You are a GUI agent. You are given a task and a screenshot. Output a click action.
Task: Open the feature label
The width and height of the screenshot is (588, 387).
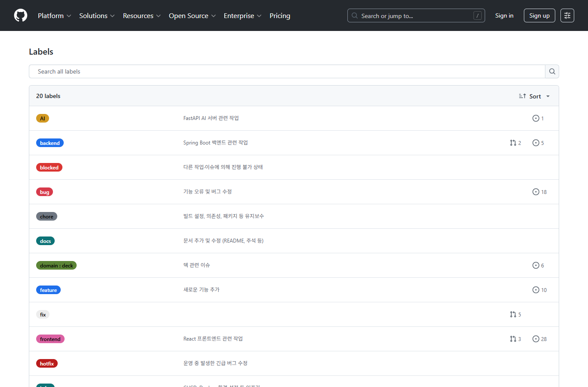coord(48,290)
